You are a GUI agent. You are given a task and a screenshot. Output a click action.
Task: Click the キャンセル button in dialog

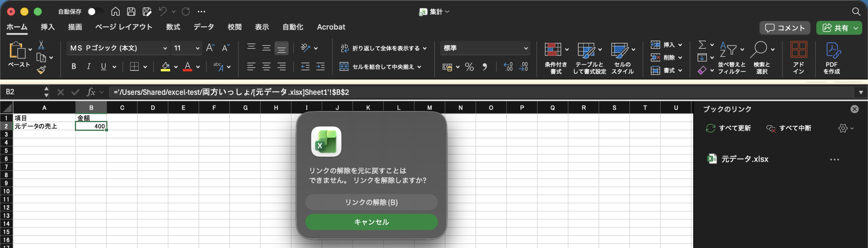pyautogui.click(x=371, y=222)
